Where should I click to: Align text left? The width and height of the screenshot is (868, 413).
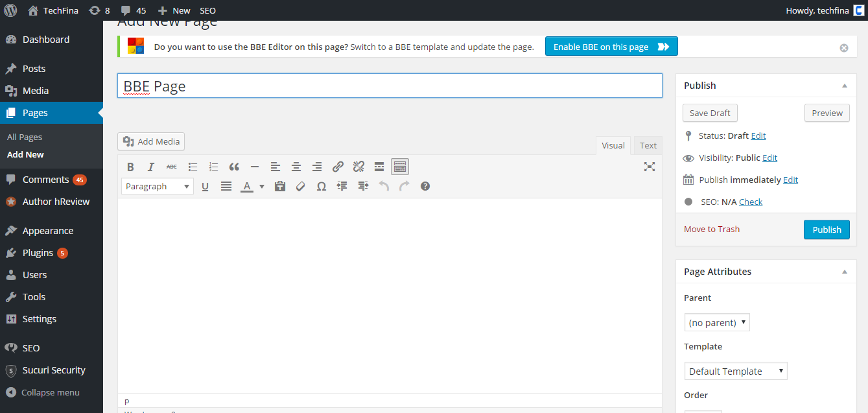point(276,167)
